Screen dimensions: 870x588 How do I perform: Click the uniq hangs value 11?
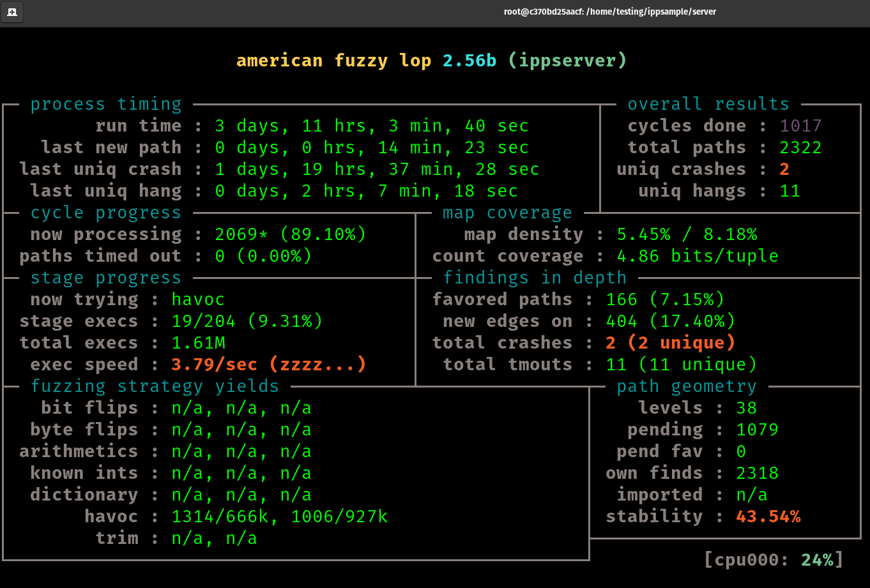click(x=790, y=191)
